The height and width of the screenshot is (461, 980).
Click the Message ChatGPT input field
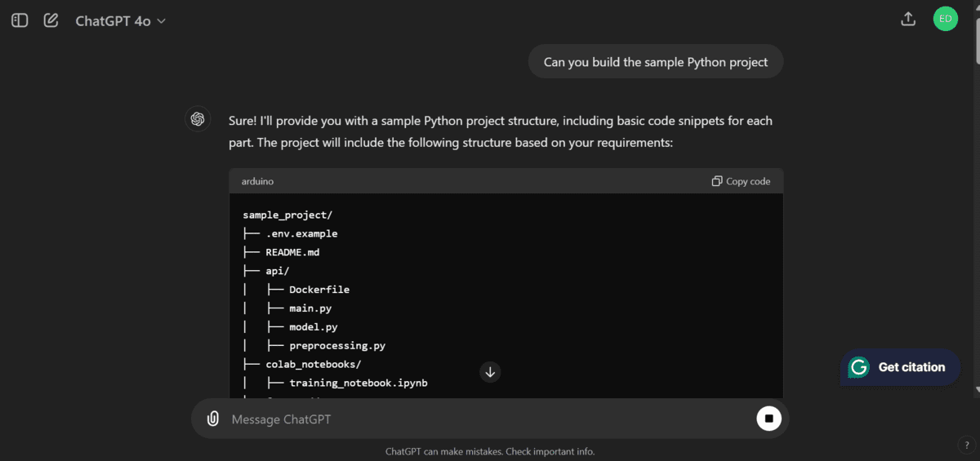click(x=490, y=419)
